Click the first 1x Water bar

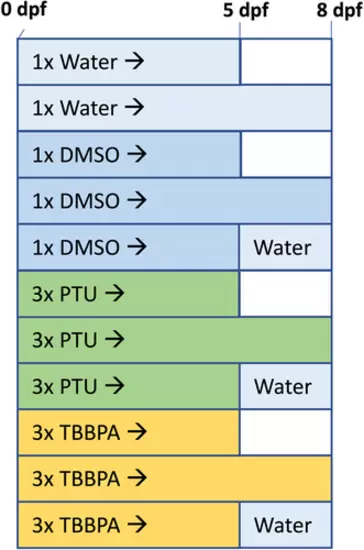(129, 62)
